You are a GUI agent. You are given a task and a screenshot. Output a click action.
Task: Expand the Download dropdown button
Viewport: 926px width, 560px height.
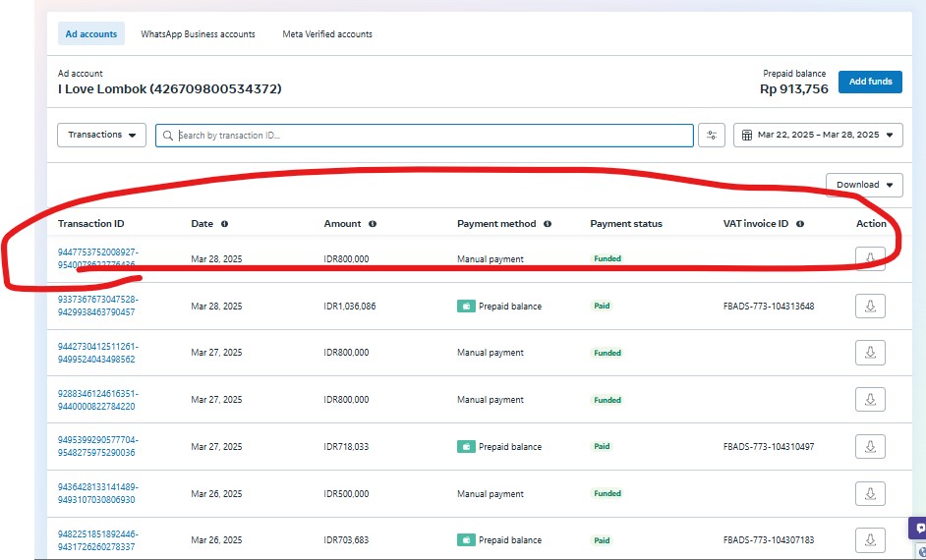click(x=864, y=185)
